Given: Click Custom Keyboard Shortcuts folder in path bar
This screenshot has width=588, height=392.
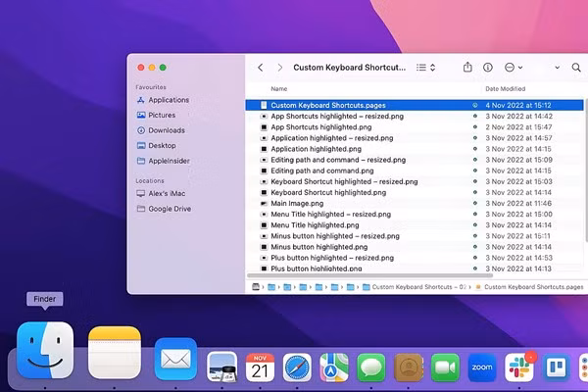Looking at the screenshot, I should [415, 287].
